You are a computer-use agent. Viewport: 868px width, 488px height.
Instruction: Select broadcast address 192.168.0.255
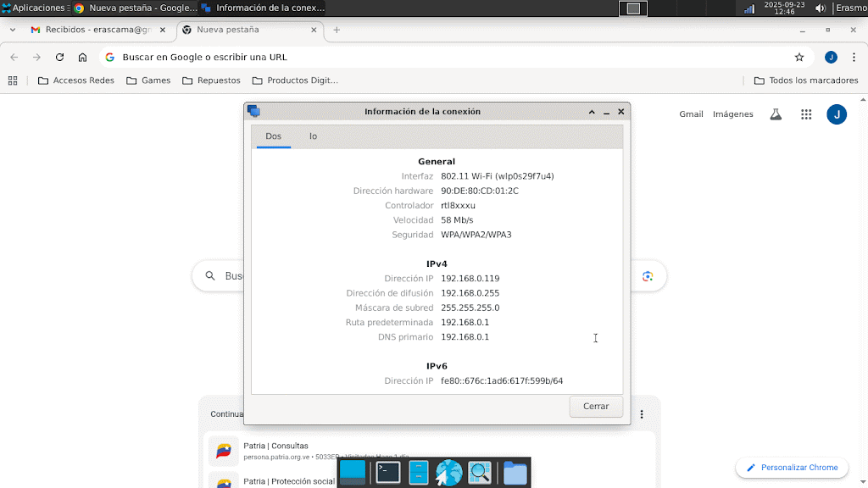[470, 293]
